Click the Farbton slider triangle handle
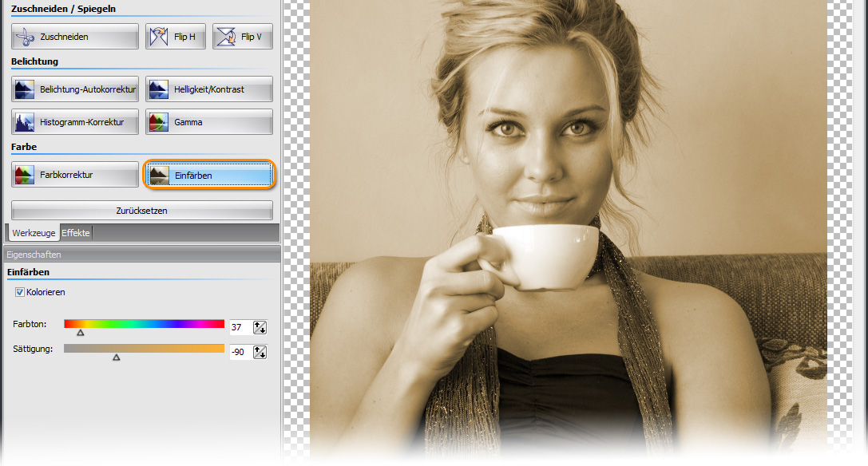Viewport: 868px width, 466px height. (81, 333)
